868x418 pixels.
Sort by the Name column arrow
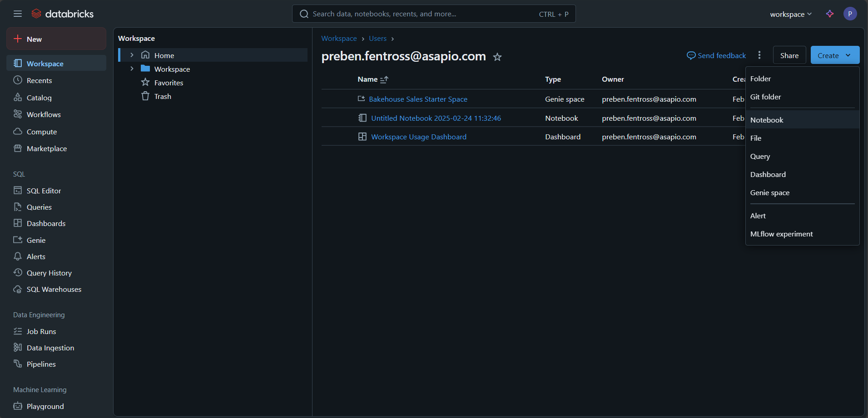(384, 79)
